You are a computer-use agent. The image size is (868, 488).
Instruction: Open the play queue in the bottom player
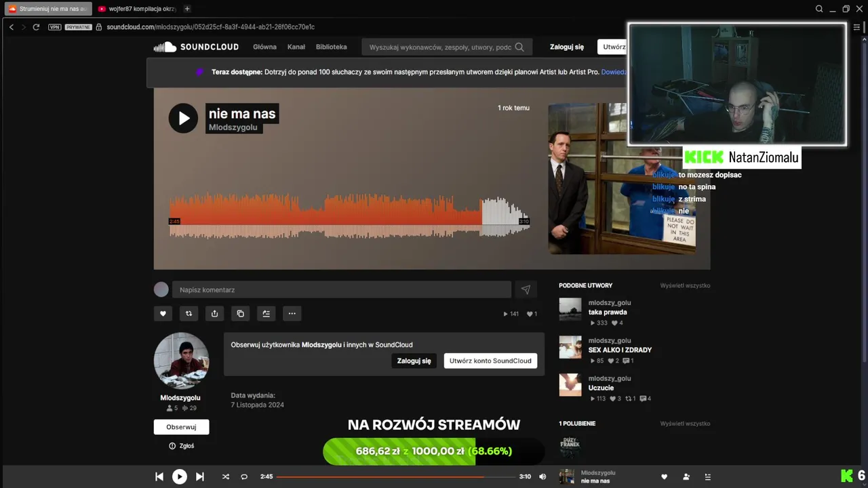(x=707, y=476)
